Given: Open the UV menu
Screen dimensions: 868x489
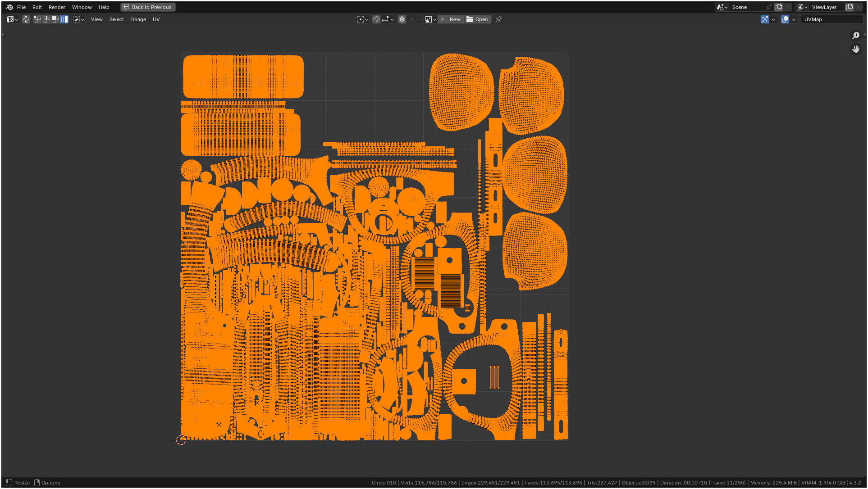Looking at the screenshot, I should 156,19.
